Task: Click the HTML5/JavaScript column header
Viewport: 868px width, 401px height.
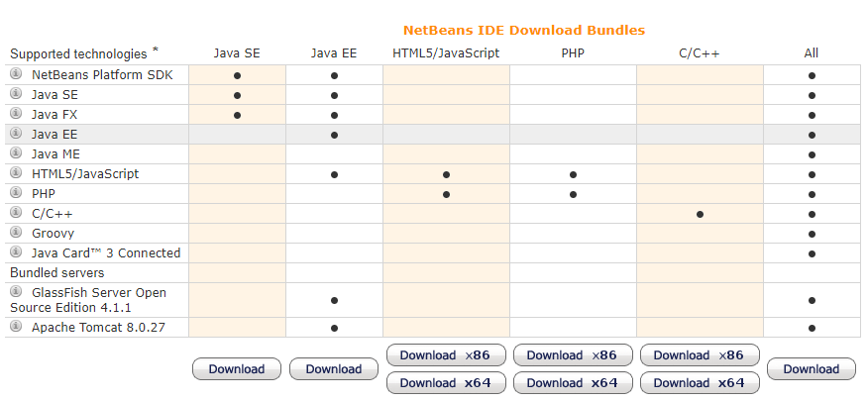Action: point(446,53)
